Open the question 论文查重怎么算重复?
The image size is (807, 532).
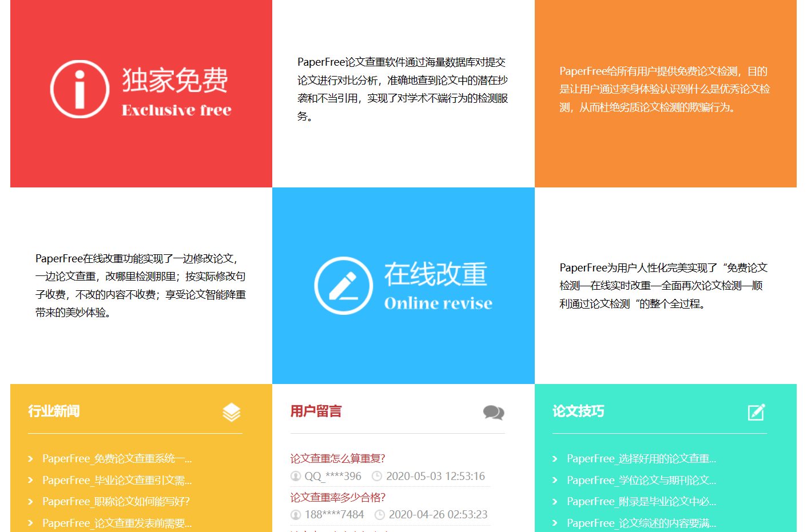tap(337, 459)
